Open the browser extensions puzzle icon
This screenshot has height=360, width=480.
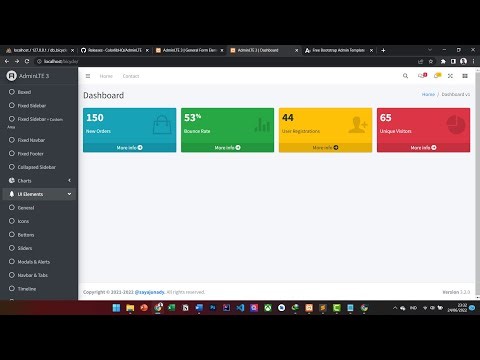click(x=443, y=61)
